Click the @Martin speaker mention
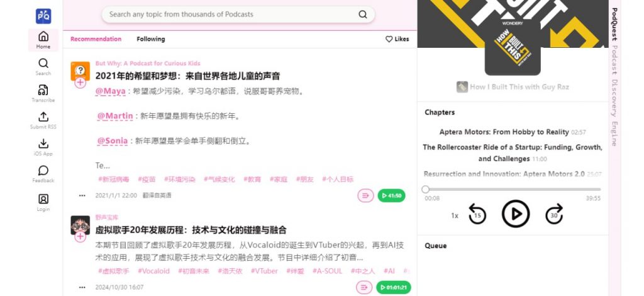 tap(115, 116)
